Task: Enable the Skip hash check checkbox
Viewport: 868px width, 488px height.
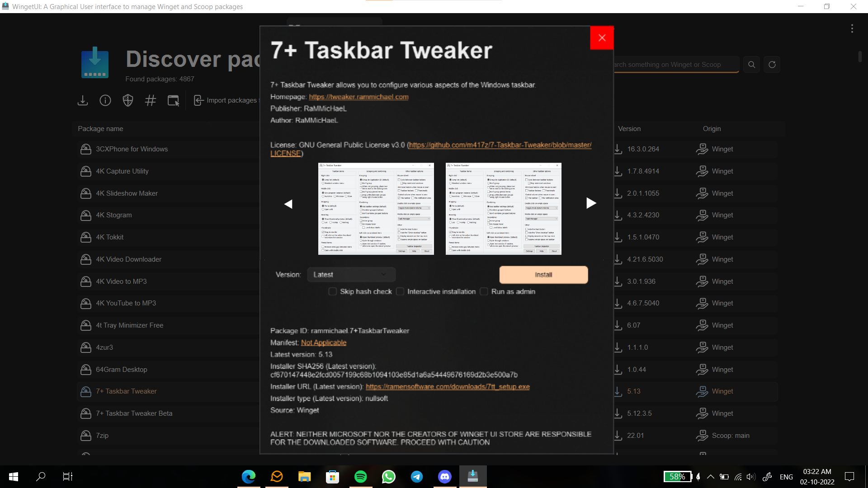Action: (x=333, y=291)
